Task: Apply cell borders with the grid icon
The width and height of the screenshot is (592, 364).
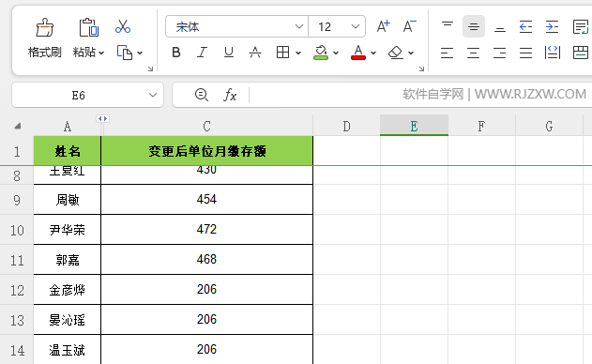Action: coord(282,53)
